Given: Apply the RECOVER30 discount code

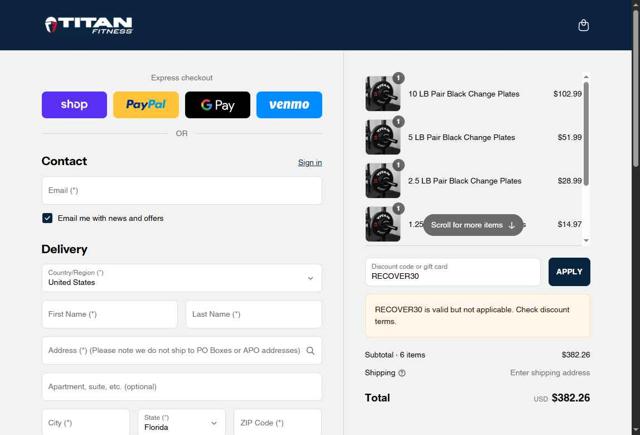Looking at the screenshot, I should click(x=569, y=272).
